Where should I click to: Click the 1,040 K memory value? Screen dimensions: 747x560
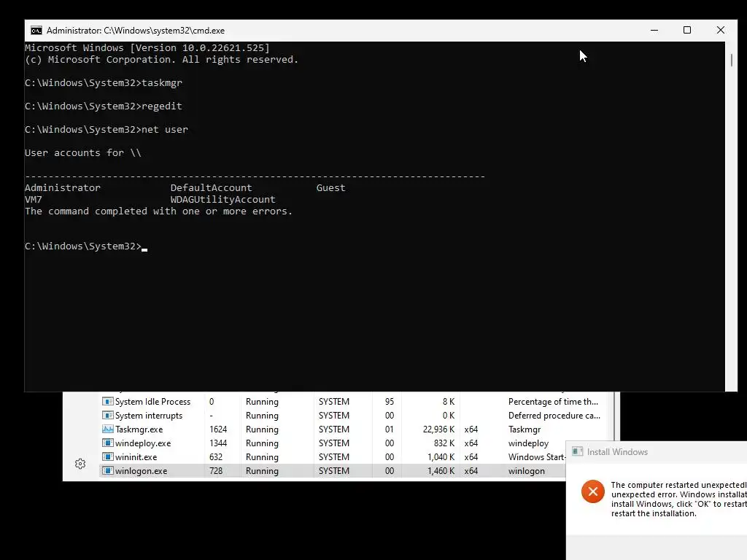(441, 456)
